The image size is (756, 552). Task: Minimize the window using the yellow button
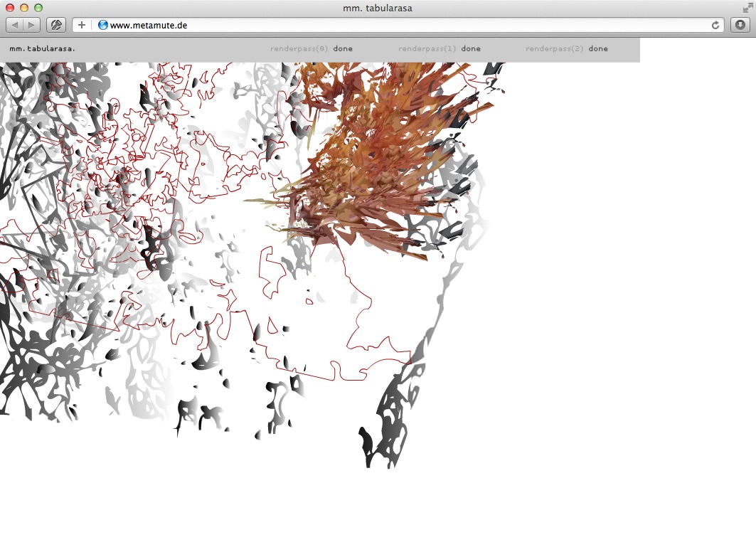[24, 8]
